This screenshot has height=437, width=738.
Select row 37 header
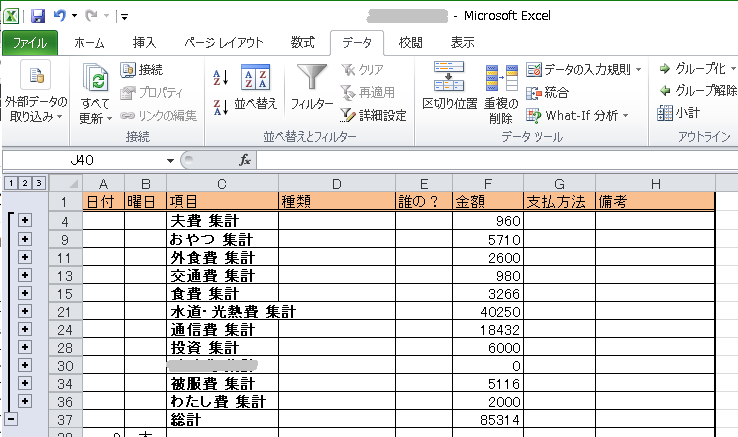click(x=65, y=419)
